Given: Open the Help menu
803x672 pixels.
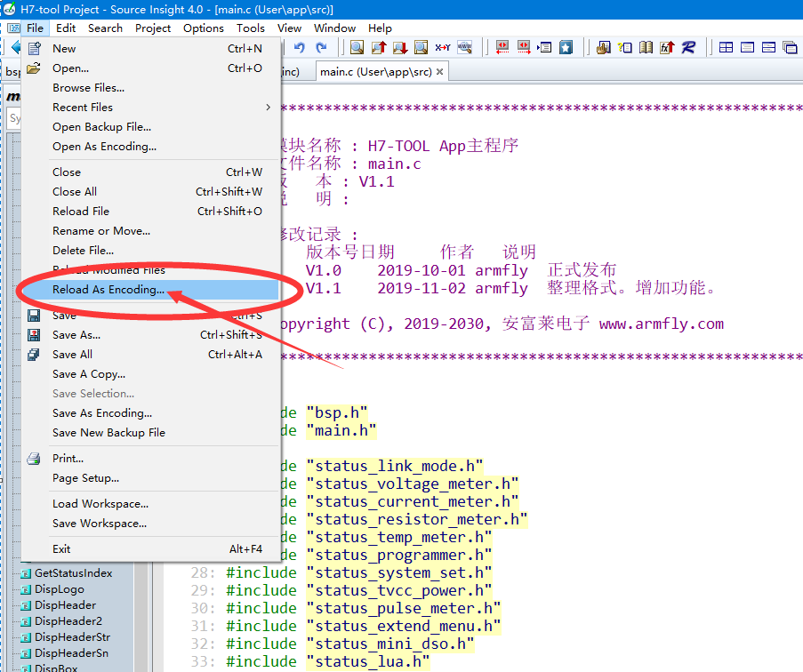Looking at the screenshot, I should coord(380,28).
